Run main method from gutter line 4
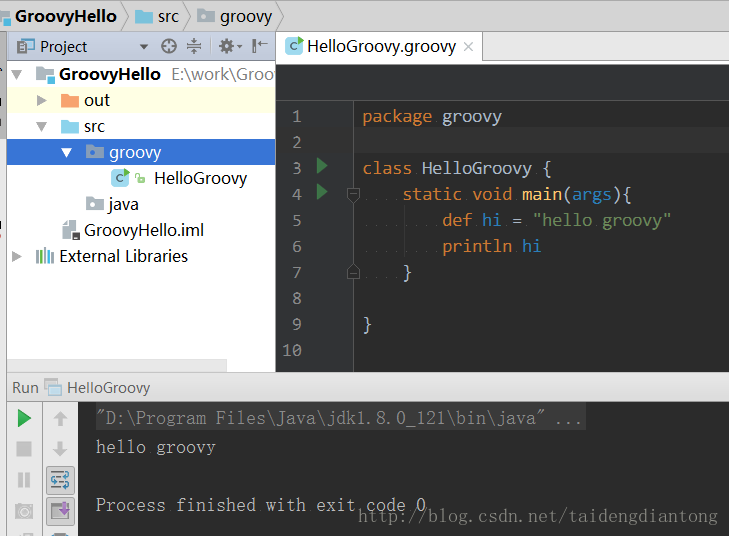729x536 pixels. coord(322,192)
